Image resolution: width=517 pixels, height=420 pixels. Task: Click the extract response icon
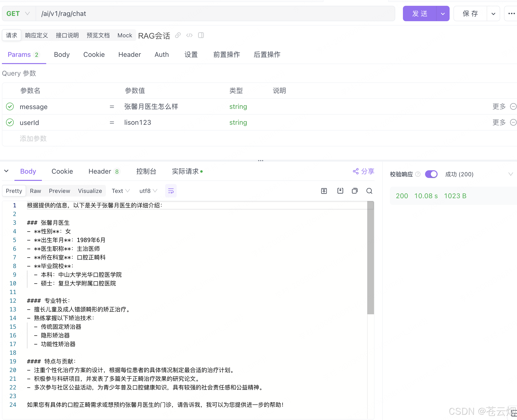324,191
